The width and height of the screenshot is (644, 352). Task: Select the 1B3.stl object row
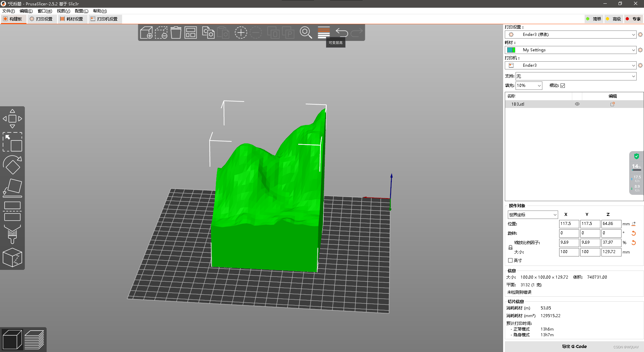574,104
